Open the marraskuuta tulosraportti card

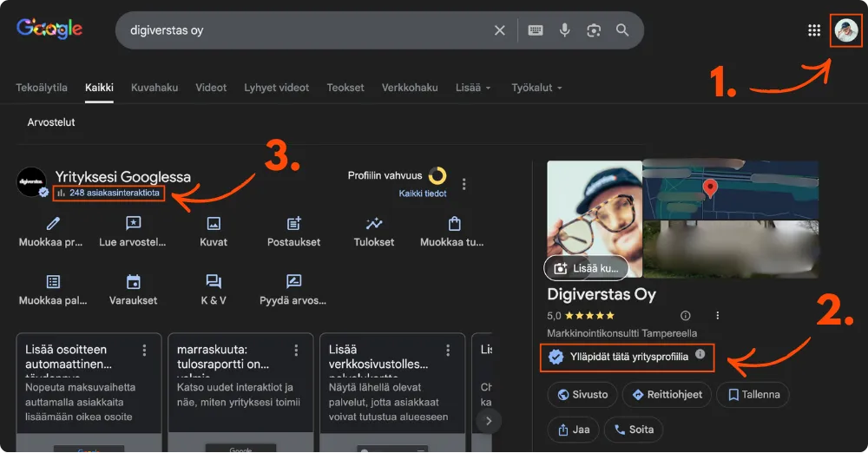(240, 392)
